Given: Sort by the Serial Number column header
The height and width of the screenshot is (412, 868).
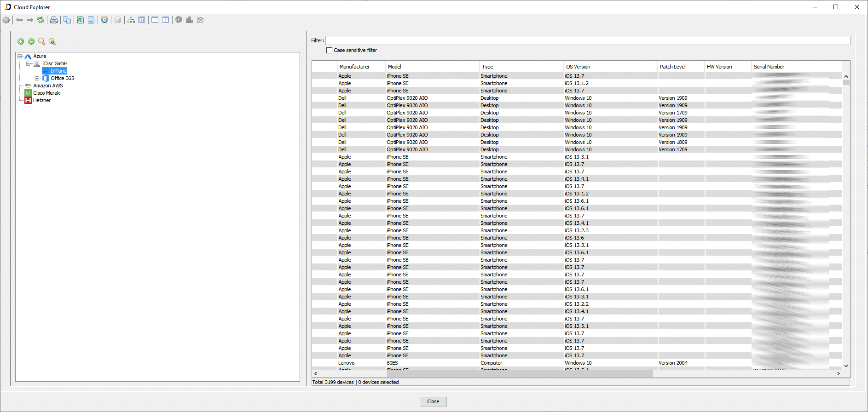Looking at the screenshot, I should (x=797, y=67).
